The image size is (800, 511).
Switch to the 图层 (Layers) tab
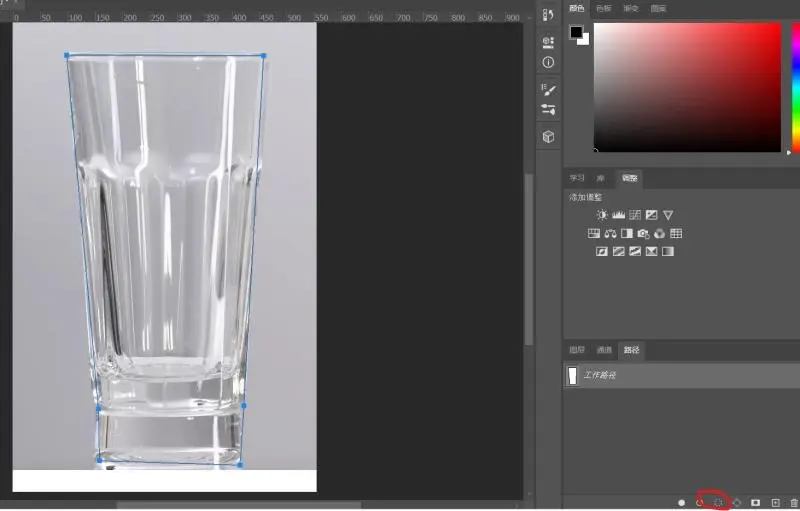[x=577, y=350]
